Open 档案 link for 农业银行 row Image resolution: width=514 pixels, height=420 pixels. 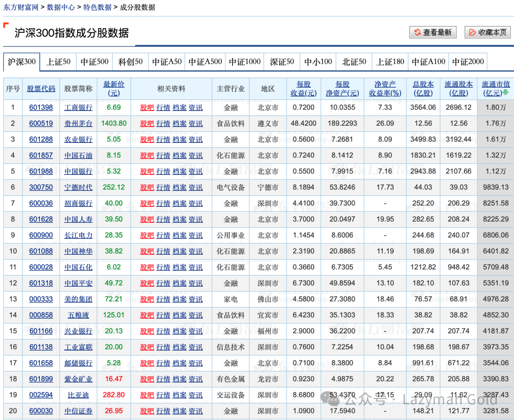pos(179,140)
